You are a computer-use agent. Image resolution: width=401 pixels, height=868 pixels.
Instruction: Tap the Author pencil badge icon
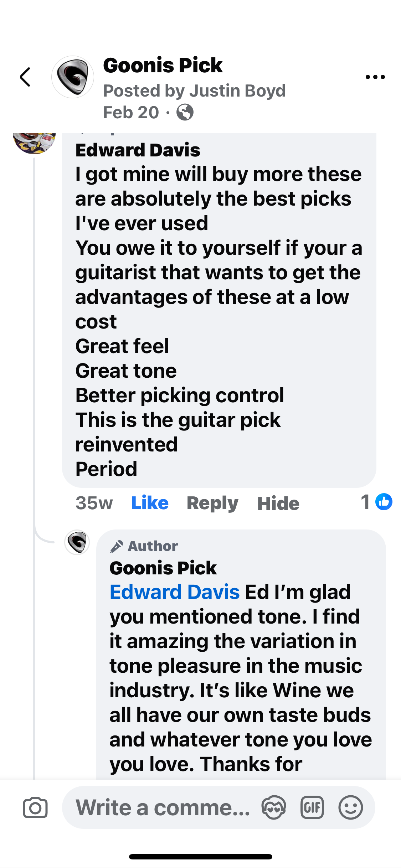pos(117,546)
